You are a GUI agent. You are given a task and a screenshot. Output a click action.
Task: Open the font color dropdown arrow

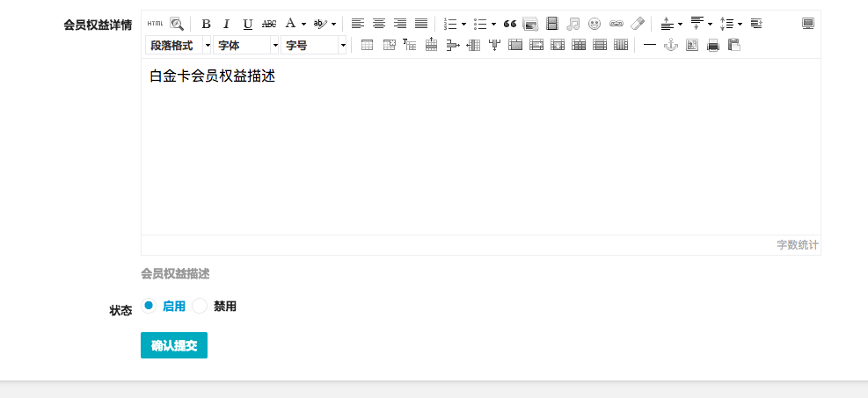(x=303, y=24)
